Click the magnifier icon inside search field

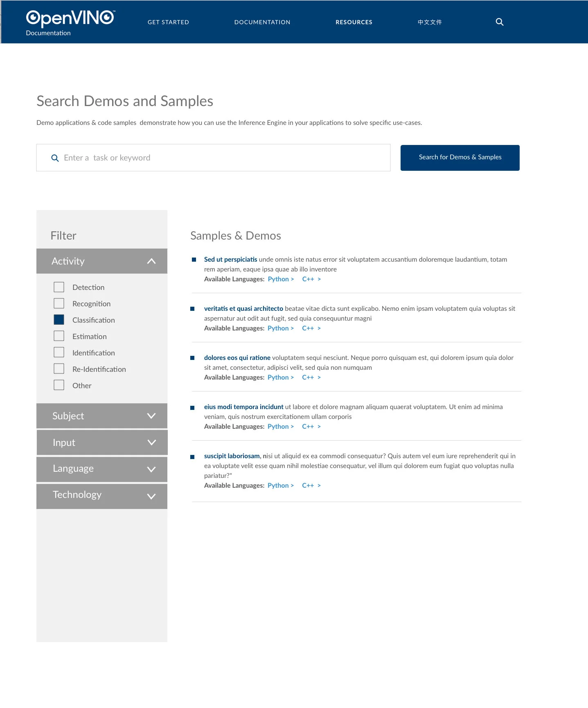[55, 158]
